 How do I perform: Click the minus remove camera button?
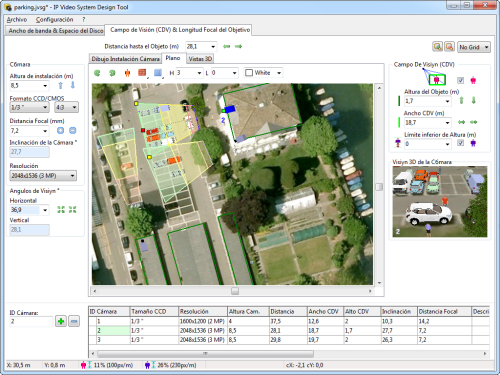point(74,321)
